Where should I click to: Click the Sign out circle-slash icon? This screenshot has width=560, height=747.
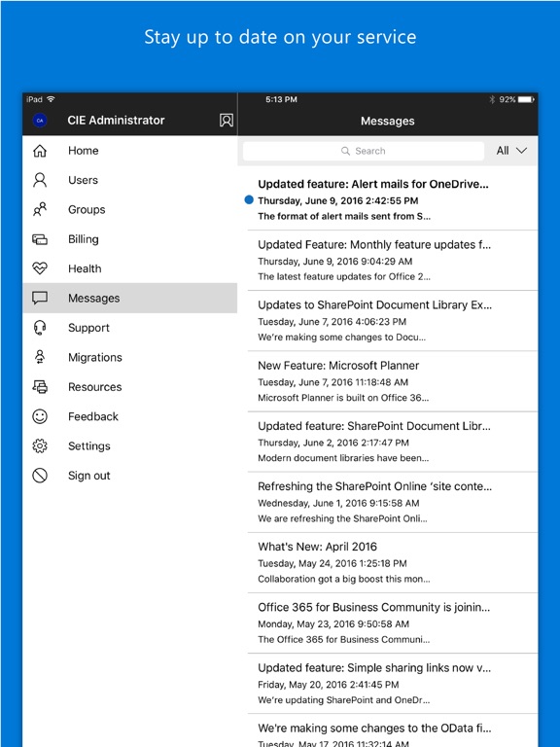coord(40,476)
